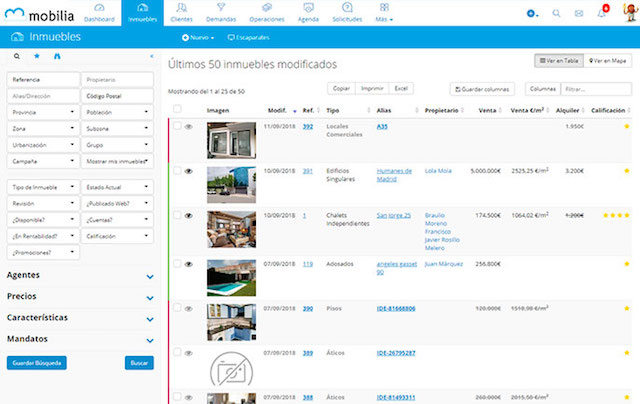Open the user avatar menu
Image resolution: width=640 pixels, height=404 pixels.
pos(631,12)
